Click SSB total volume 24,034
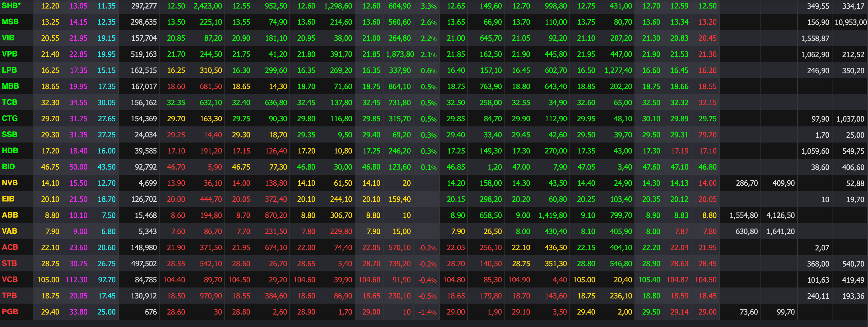 click(x=146, y=135)
